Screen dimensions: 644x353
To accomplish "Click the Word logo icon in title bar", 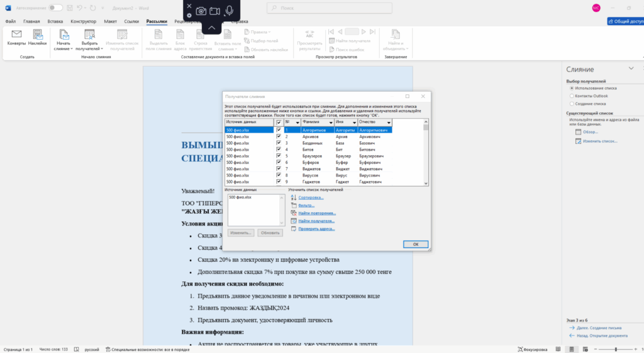I will pos(8,8).
